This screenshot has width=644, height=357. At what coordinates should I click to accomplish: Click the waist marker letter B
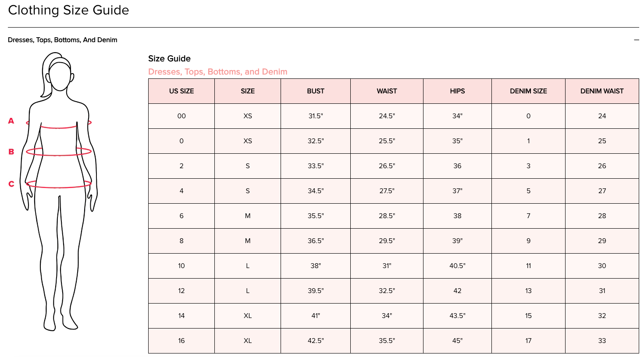(x=11, y=152)
